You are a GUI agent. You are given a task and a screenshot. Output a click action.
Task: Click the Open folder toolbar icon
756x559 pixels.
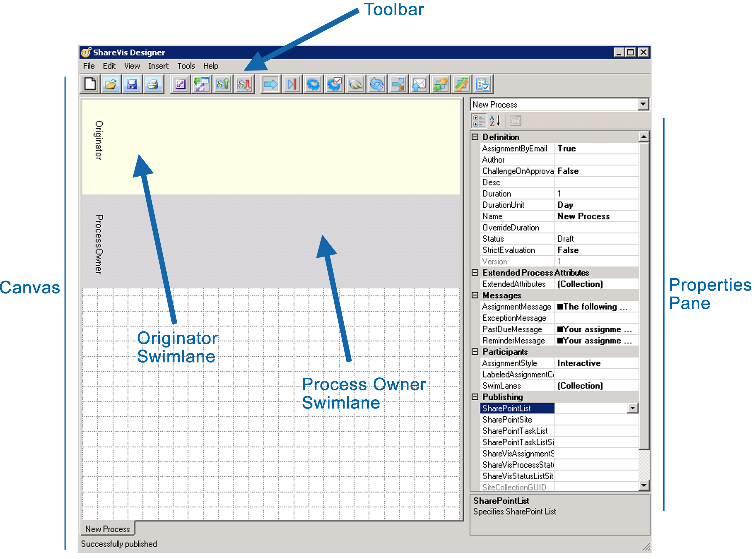pos(111,84)
